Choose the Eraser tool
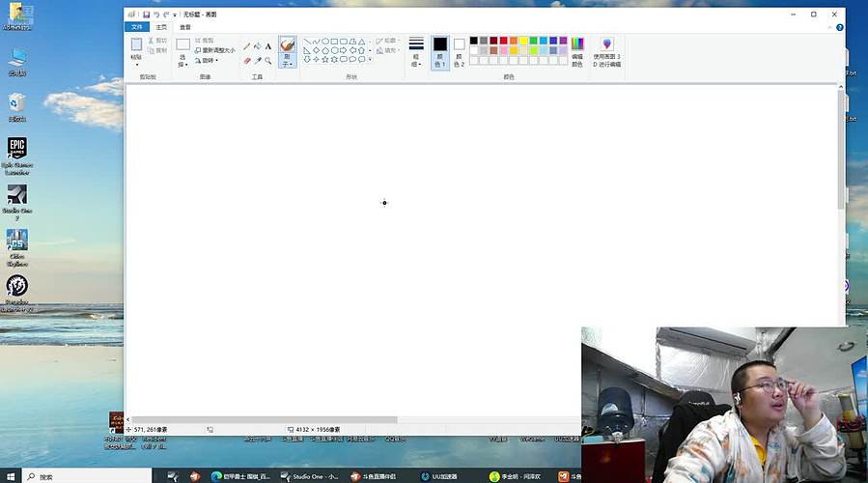This screenshot has height=483, width=868. [x=246, y=60]
